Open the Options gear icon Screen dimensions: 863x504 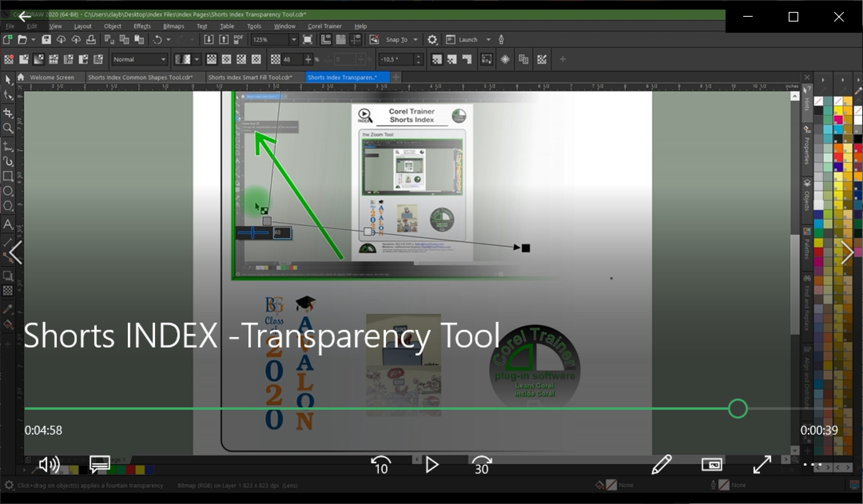point(432,40)
